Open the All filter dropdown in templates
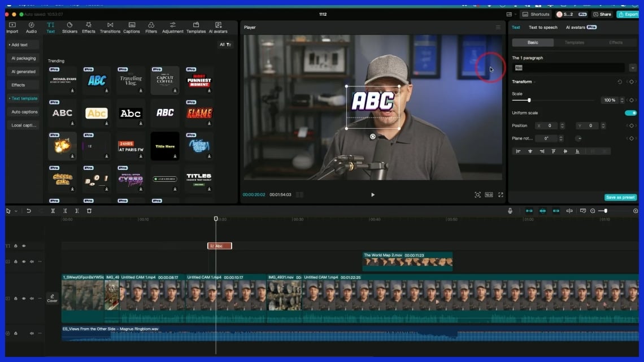This screenshot has height=362, width=644. [x=225, y=45]
